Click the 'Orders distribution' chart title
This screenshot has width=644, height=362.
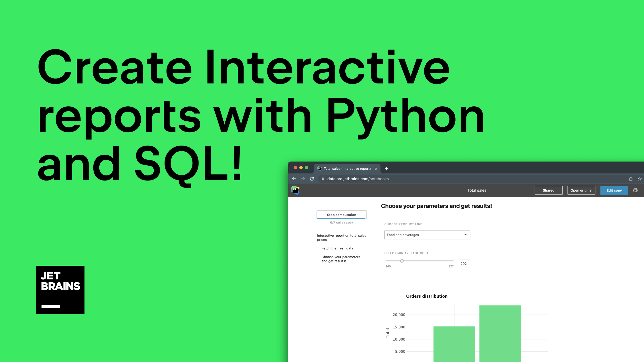427,296
